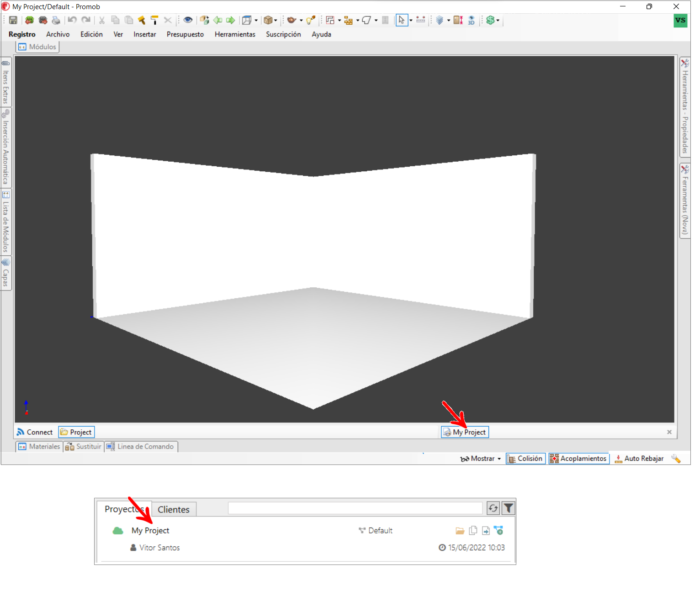Open the cursor selection dropdown arrow
This screenshot has height=591, width=700.
tap(411, 20)
